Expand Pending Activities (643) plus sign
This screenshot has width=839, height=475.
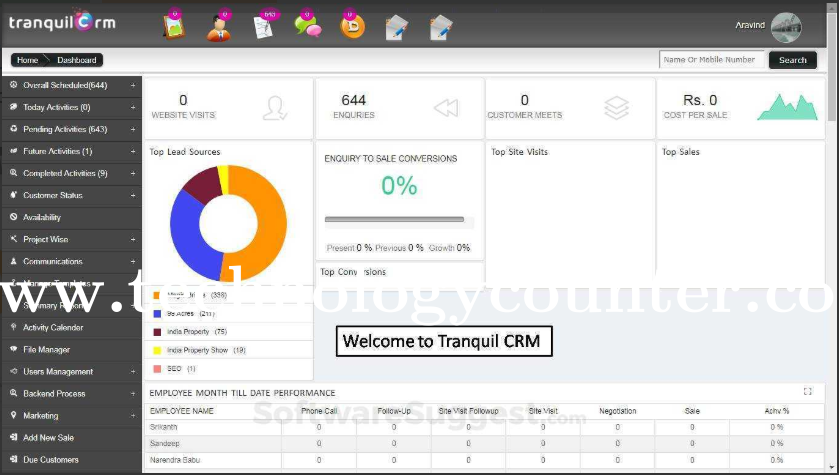133,129
